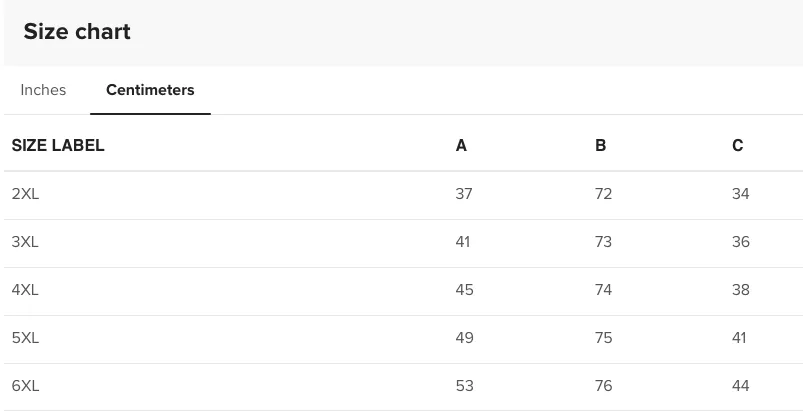803x420 pixels.
Task: Click value 45 in the 4XL row
Action: click(x=464, y=290)
